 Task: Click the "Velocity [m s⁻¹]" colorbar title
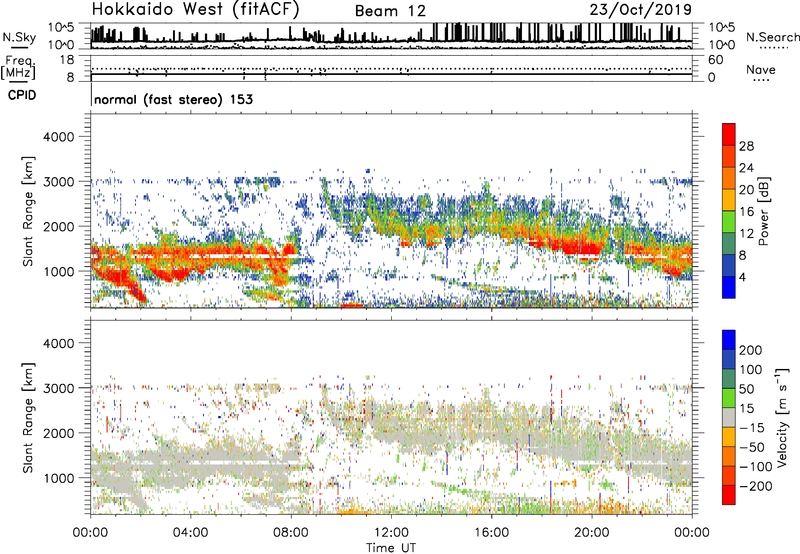[x=782, y=417]
